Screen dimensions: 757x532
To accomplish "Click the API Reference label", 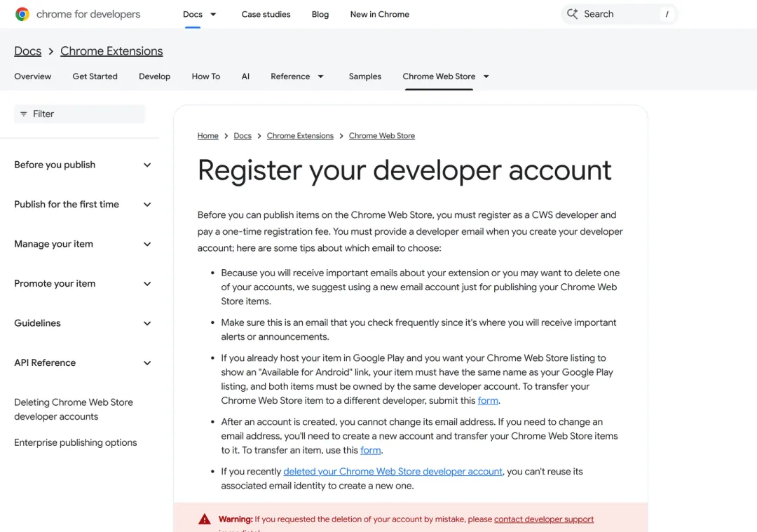I will click(x=44, y=363).
